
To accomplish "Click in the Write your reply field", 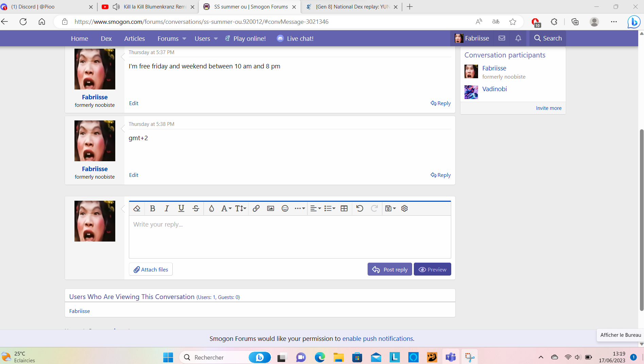I will coord(290,237).
